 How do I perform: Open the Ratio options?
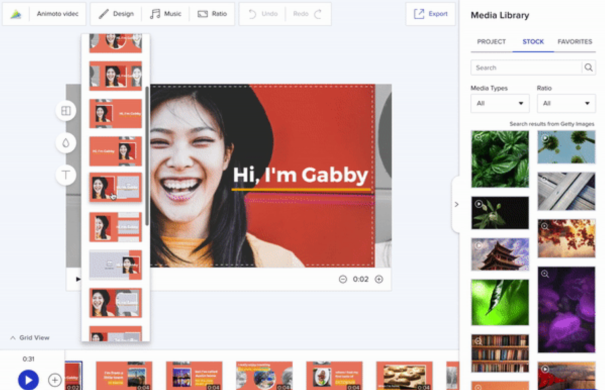[x=212, y=14]
